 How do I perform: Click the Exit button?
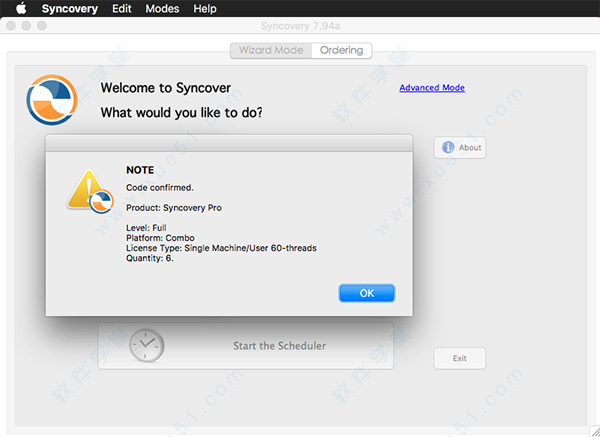pos(460,358)
